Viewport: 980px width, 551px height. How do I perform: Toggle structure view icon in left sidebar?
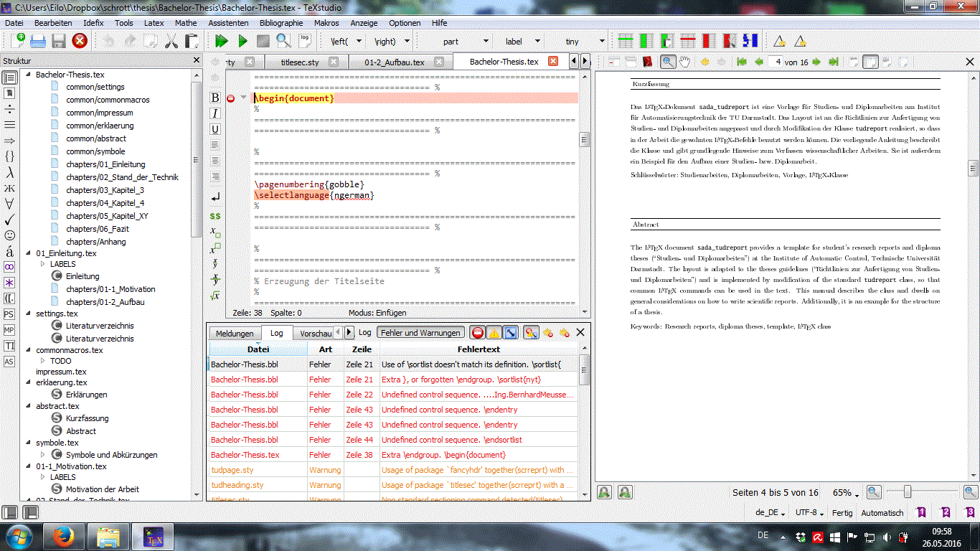[x=9, y=77]
